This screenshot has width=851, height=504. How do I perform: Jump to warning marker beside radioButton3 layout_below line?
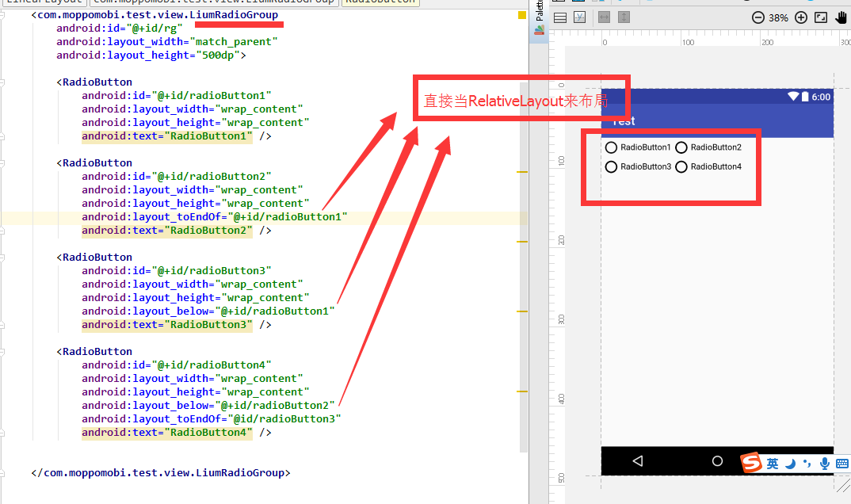point(522,311)
